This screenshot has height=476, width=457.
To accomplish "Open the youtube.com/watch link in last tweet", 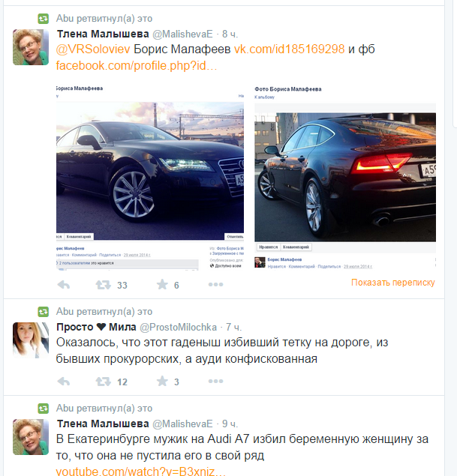I will pyautogui.click(x=140, y=472).
